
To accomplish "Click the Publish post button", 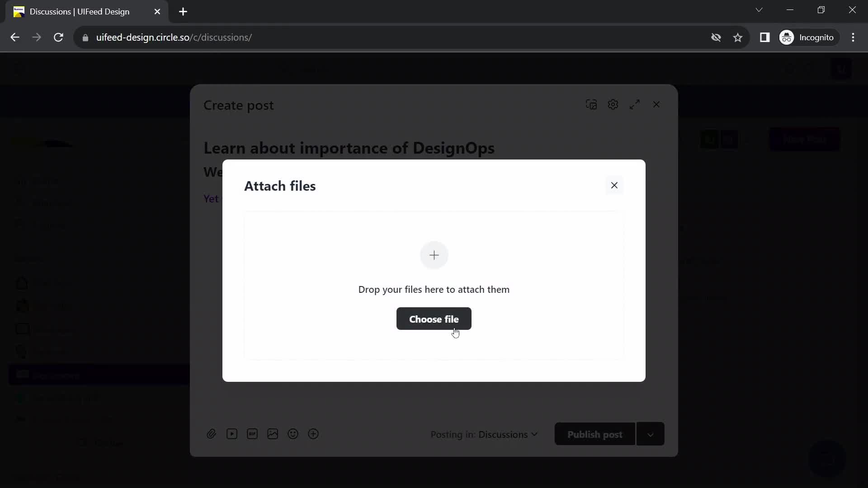I will pos(595,434).
